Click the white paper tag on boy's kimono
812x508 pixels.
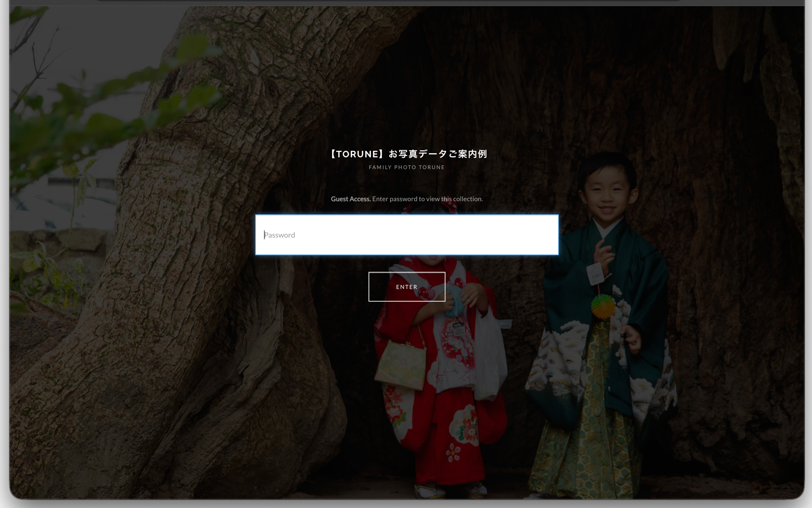(x=595, y=273)
